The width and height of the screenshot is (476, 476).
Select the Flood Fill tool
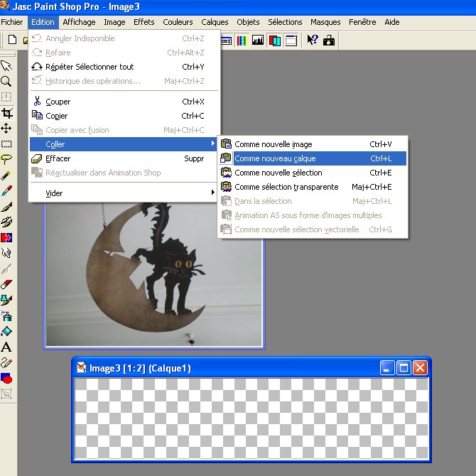point(6,331)
